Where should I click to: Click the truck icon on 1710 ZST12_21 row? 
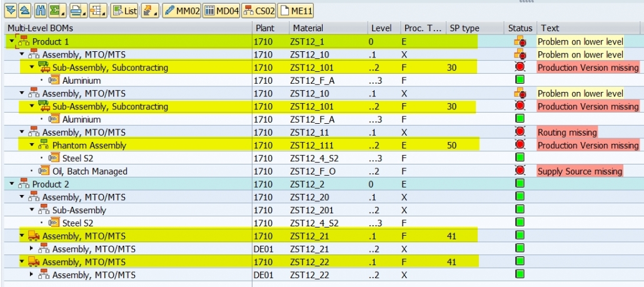coord(34,236)
